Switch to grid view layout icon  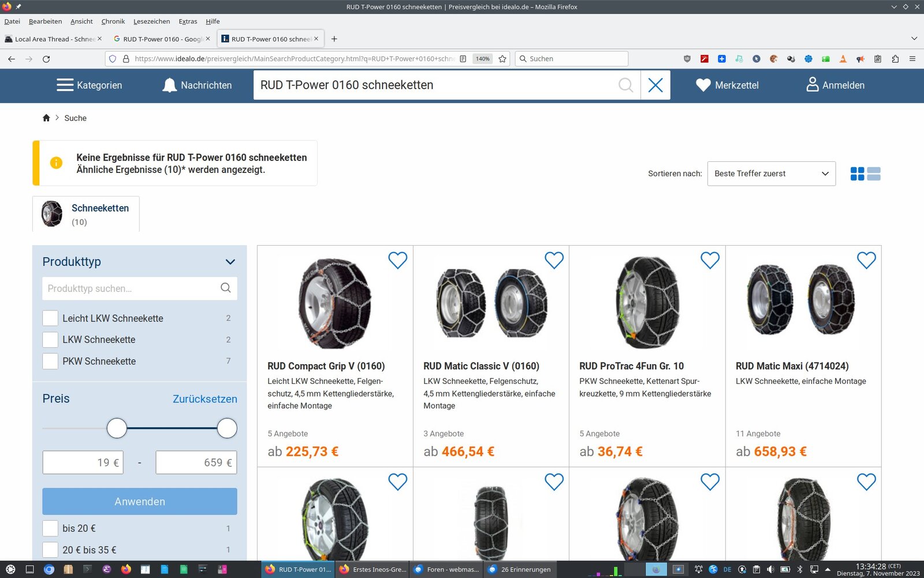tap(857, 173)
